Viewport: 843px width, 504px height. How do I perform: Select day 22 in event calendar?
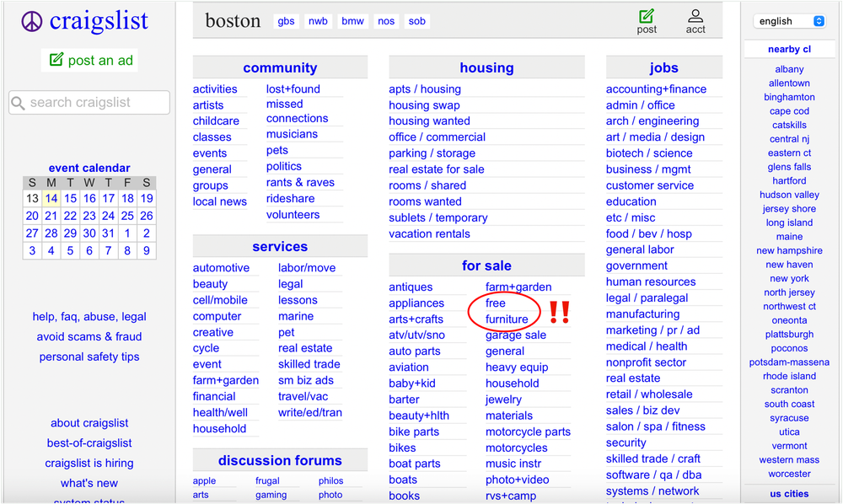click(x=70, y=216)
